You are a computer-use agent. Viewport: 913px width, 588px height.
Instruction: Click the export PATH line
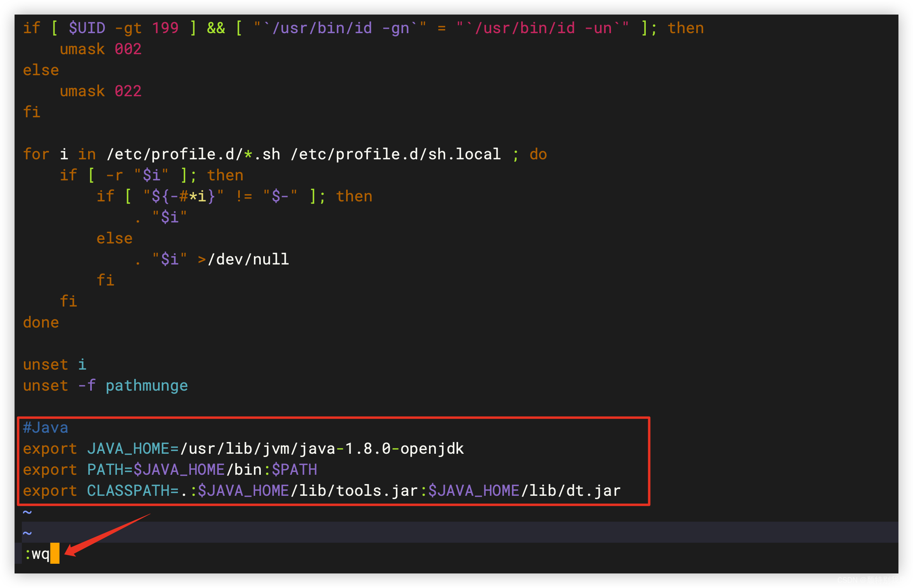coord(170,470)
